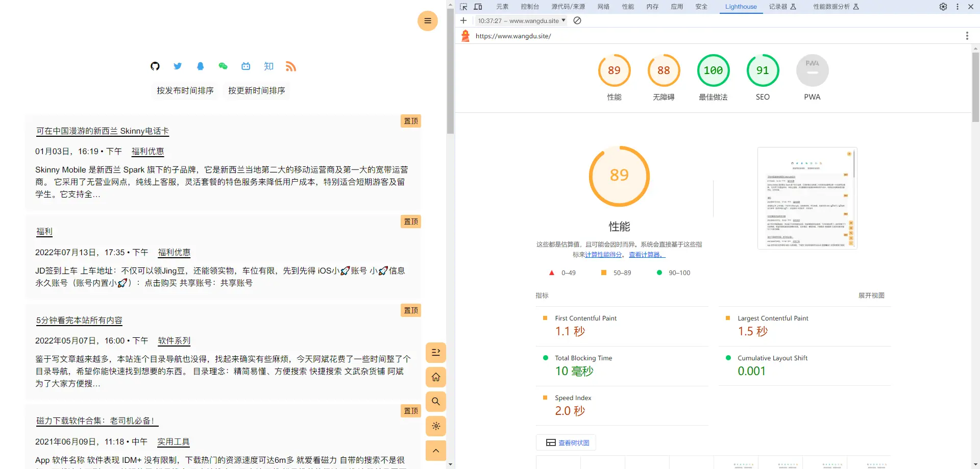The height and width of the screenshot is (469, 980).
Task: Switch to the 源代码/来源 tab
Action: coord(568,7)
